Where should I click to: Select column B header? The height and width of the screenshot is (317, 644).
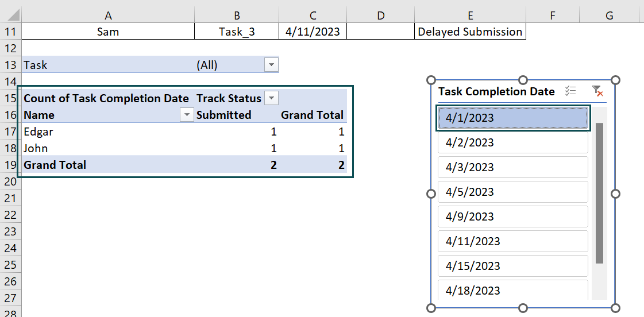point(237,16)
